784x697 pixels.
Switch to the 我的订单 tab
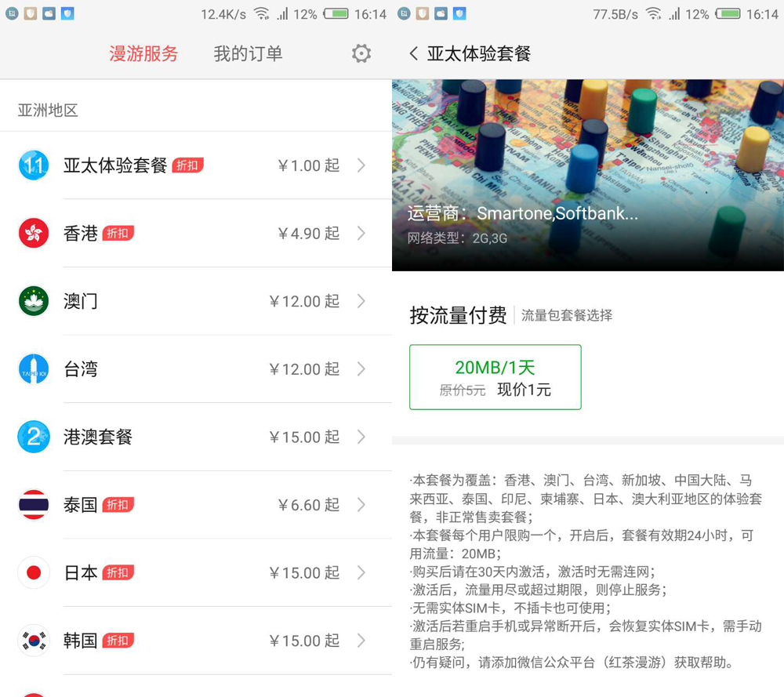pos(248,53)
